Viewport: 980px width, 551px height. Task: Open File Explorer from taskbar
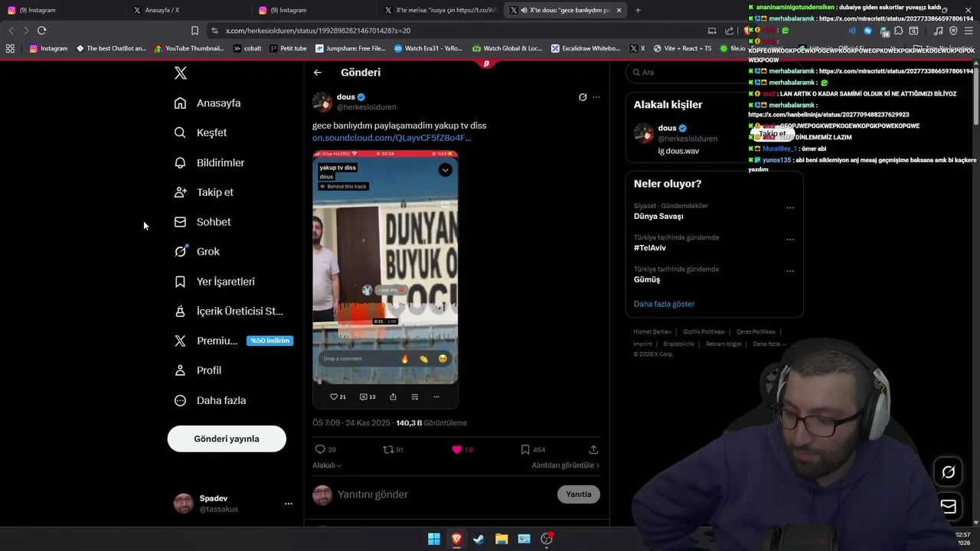[501, 539]
